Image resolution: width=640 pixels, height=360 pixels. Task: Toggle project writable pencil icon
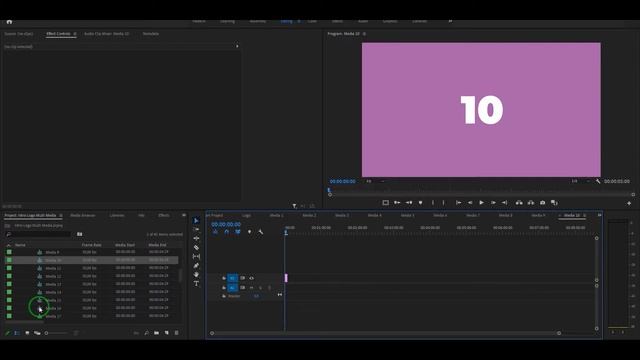(x=7, y=333)
